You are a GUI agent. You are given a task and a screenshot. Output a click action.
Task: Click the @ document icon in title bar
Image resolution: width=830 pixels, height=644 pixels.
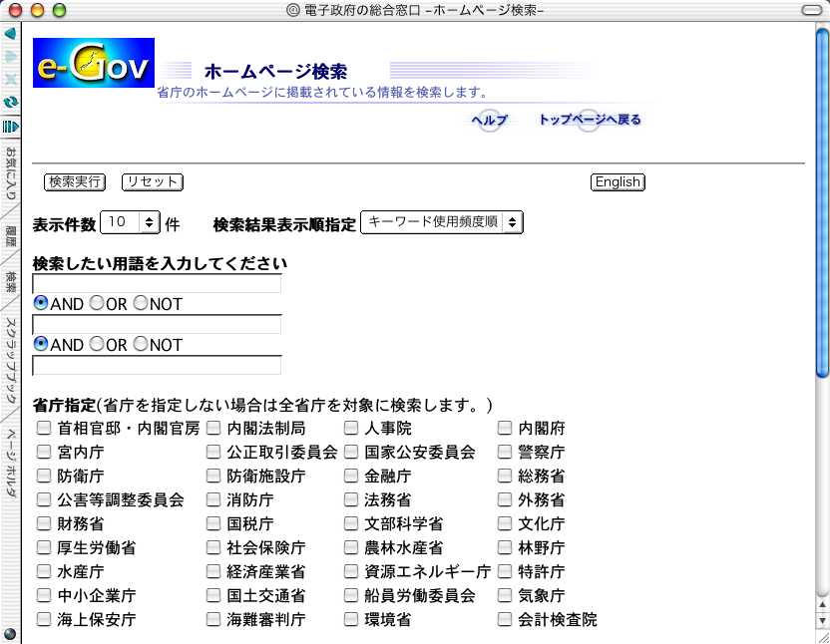click(x=292, y=10)
